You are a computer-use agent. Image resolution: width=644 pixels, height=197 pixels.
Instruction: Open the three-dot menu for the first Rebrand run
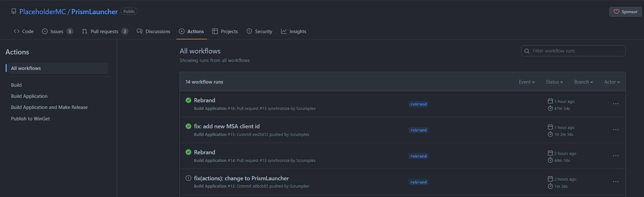tap(616, 104)
